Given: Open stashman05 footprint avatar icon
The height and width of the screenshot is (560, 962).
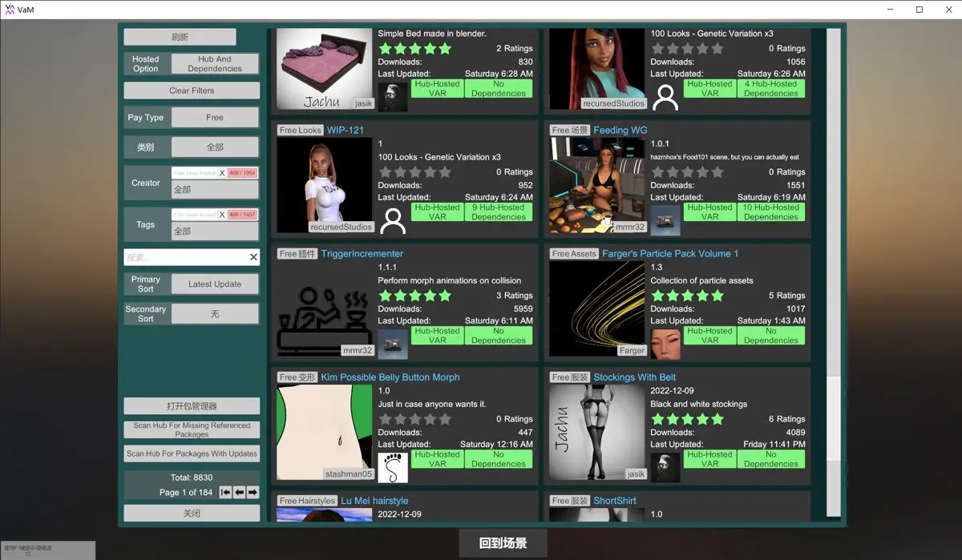Looking at the screenshot, I should (393, 468).
